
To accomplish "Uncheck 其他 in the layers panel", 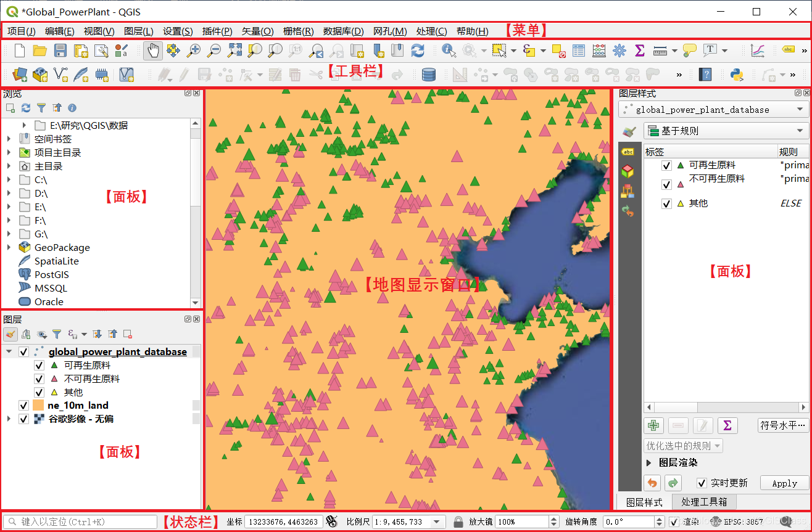I will point(39,393).
